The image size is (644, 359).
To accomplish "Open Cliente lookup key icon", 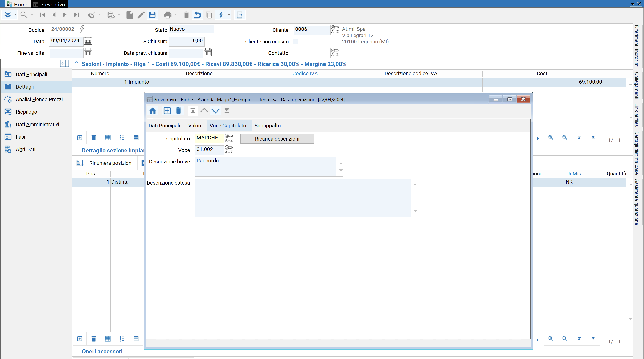I will [x=335, y=29].
